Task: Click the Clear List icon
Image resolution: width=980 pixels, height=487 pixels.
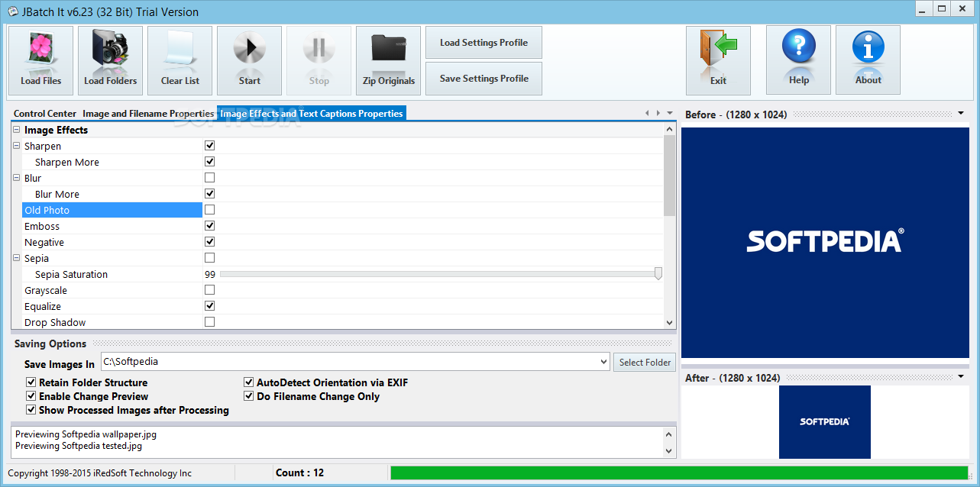Action: (180, 60)
